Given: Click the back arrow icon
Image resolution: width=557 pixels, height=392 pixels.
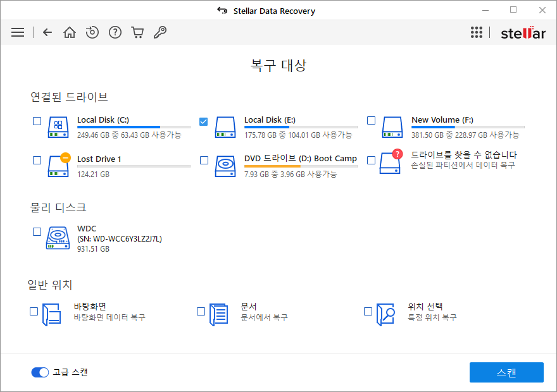Looking at the screenshot, I should (x=47, y=32).
